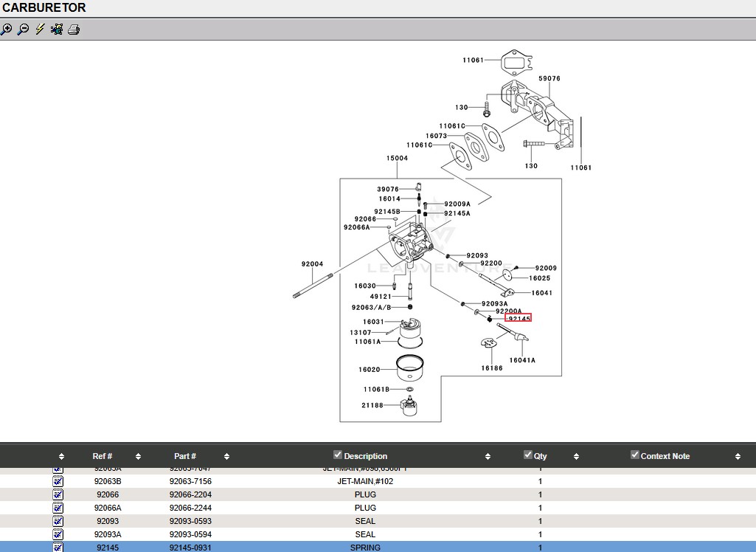Click the 16020 float bowl label

pyautogui.click(x=370, y=370)
